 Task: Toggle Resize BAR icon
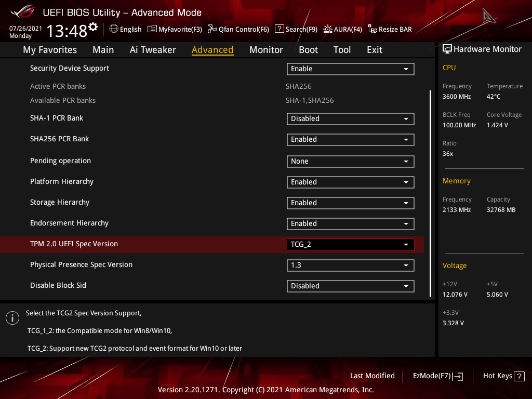(x=373, y=29)
